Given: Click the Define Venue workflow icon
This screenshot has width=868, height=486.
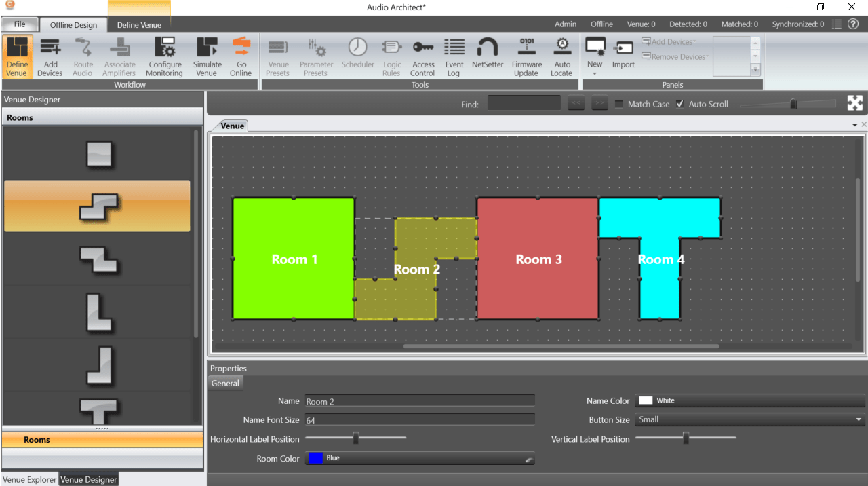Looking at the screenshot, I should 17,56.
